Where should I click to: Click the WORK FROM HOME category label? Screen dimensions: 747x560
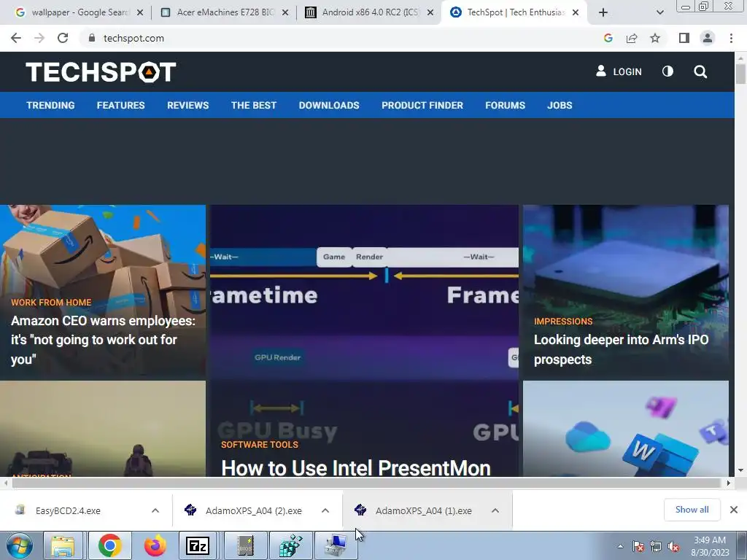click(51, 303)
